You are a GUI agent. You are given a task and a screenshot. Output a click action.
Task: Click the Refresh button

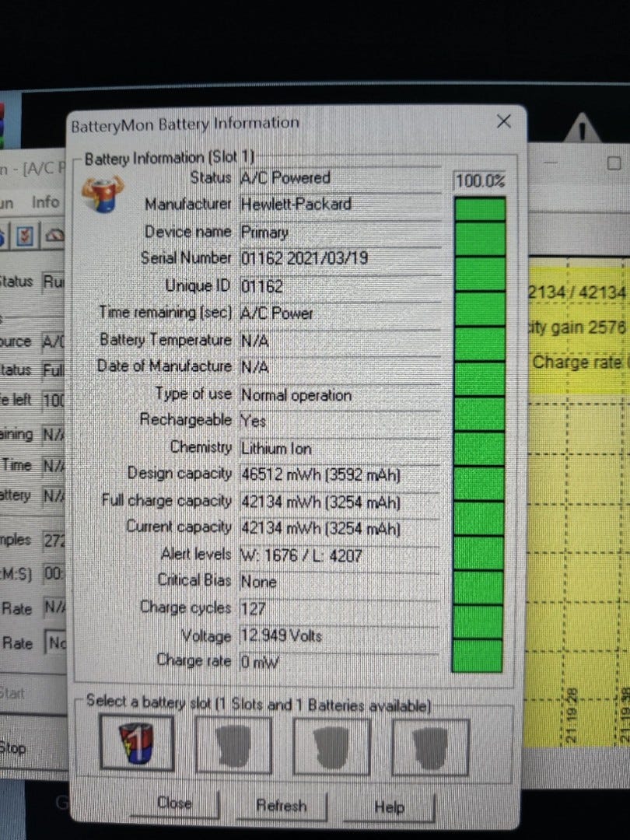(282, 805)
